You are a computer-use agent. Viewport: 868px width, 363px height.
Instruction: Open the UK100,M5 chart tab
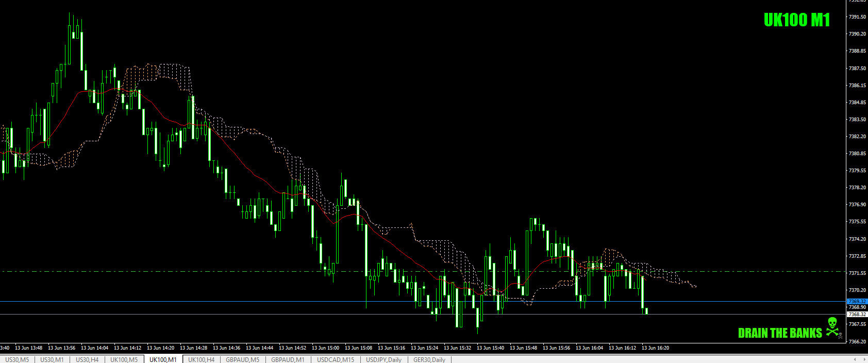coord(124,359)
